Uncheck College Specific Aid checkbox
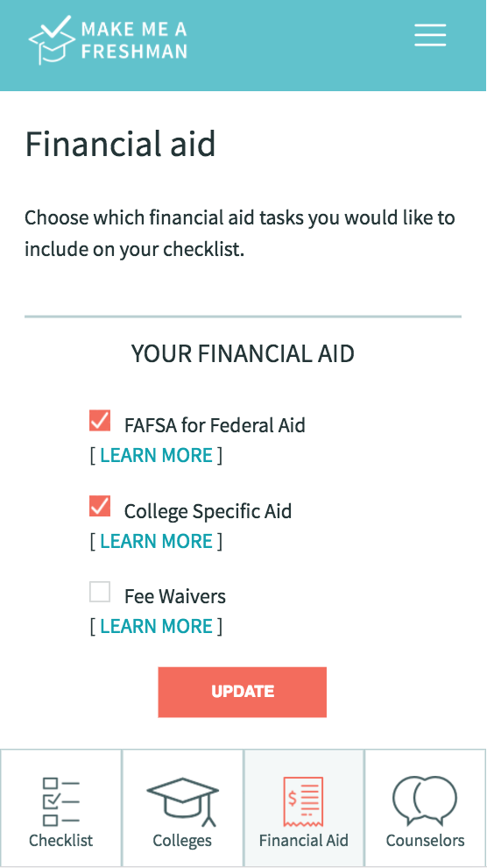Viewport: 487px width, 868px height. pos(100,506)
